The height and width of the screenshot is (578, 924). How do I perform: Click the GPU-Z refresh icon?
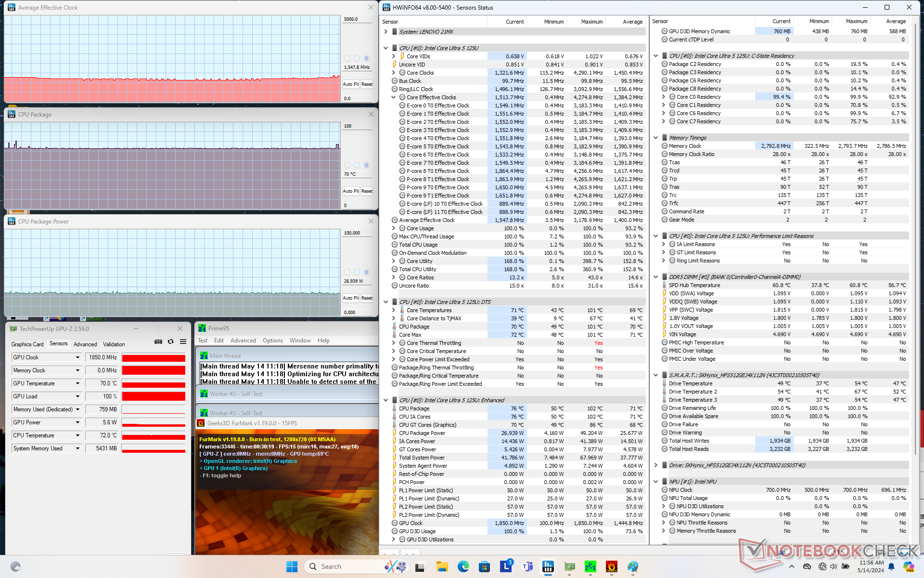(170, 342)
